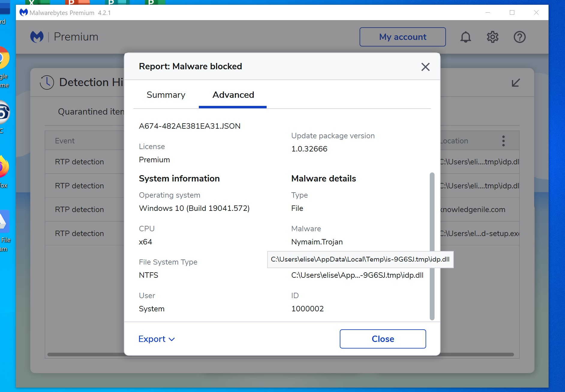Open the notifications bell icon

(465, 37)
